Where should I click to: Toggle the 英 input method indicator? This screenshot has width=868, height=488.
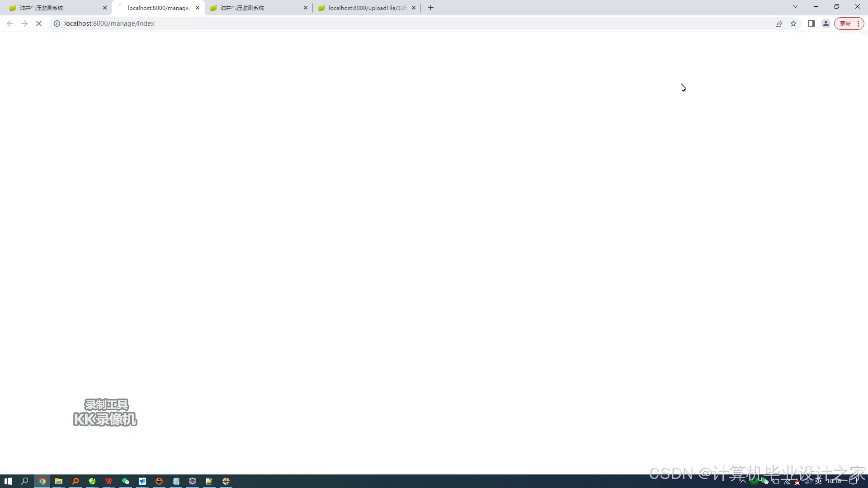[818, 481]
